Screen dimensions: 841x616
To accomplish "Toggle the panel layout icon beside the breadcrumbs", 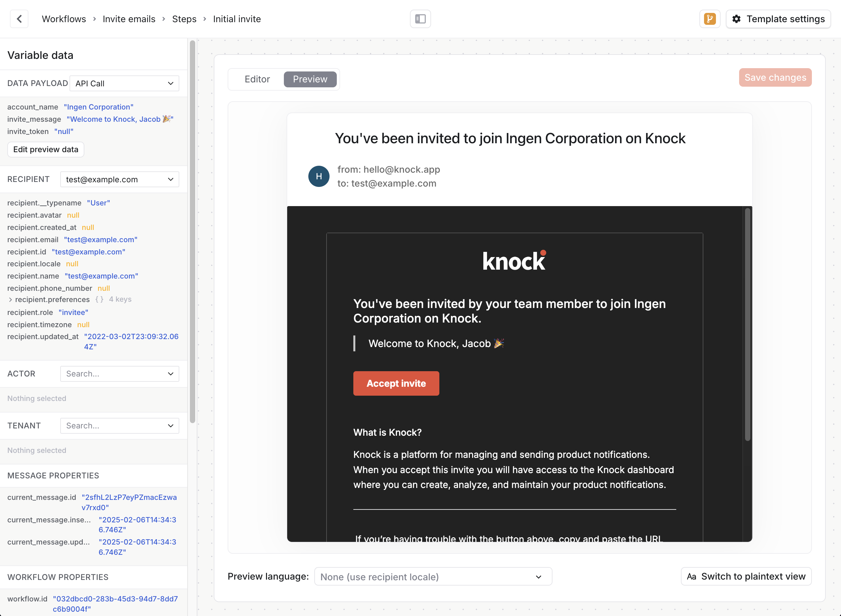I will [x=420, y=19].
